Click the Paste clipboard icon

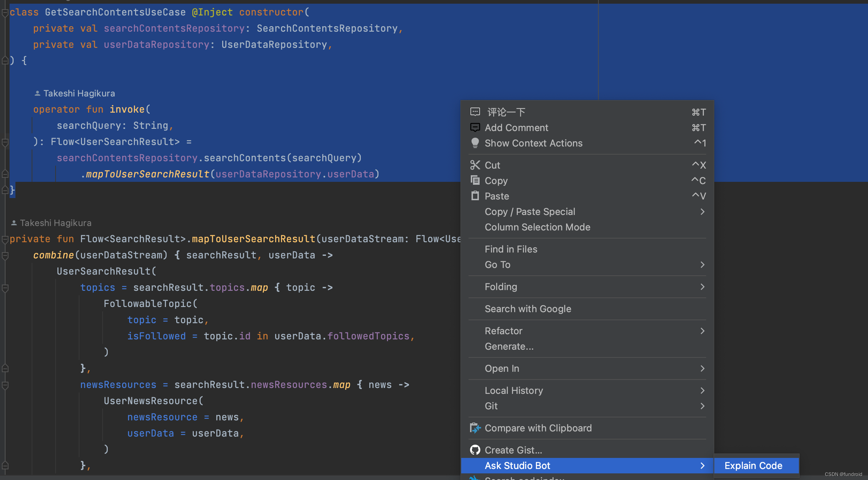475,196
